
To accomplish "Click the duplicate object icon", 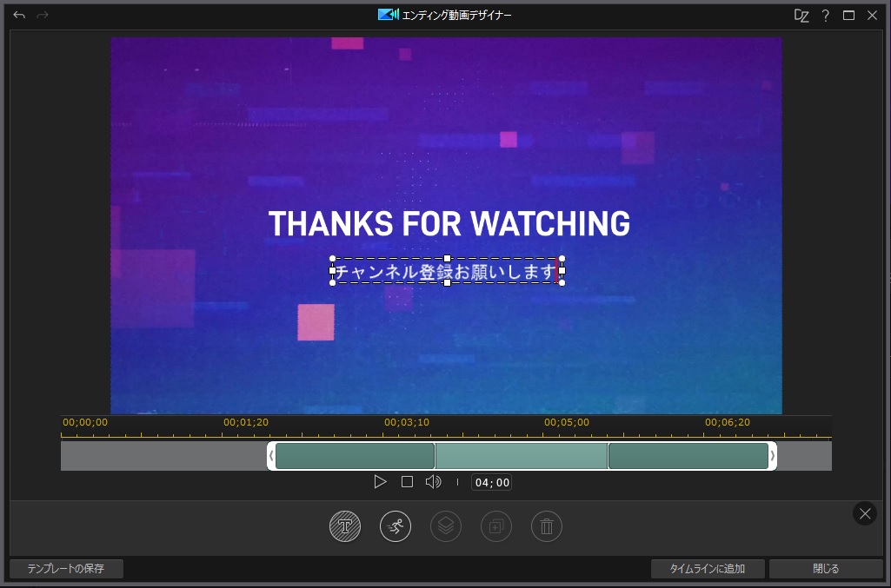I will 496,526.
